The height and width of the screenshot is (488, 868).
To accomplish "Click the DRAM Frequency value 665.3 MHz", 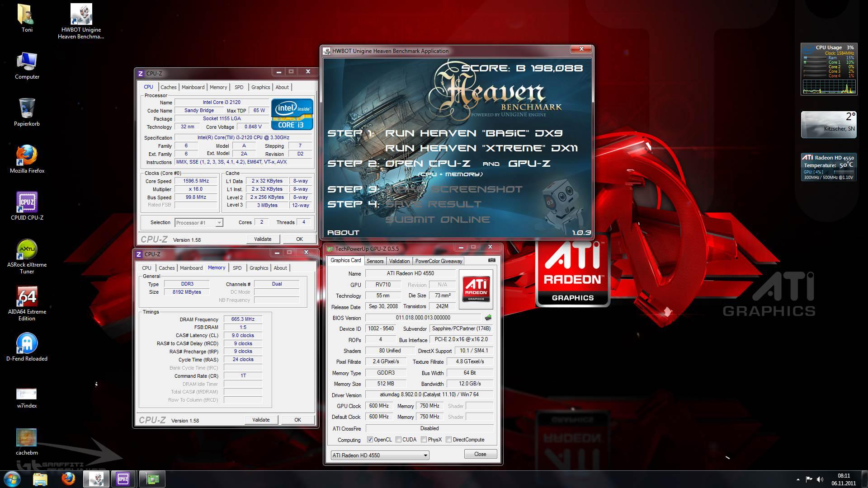I will (x=243, y=319).
